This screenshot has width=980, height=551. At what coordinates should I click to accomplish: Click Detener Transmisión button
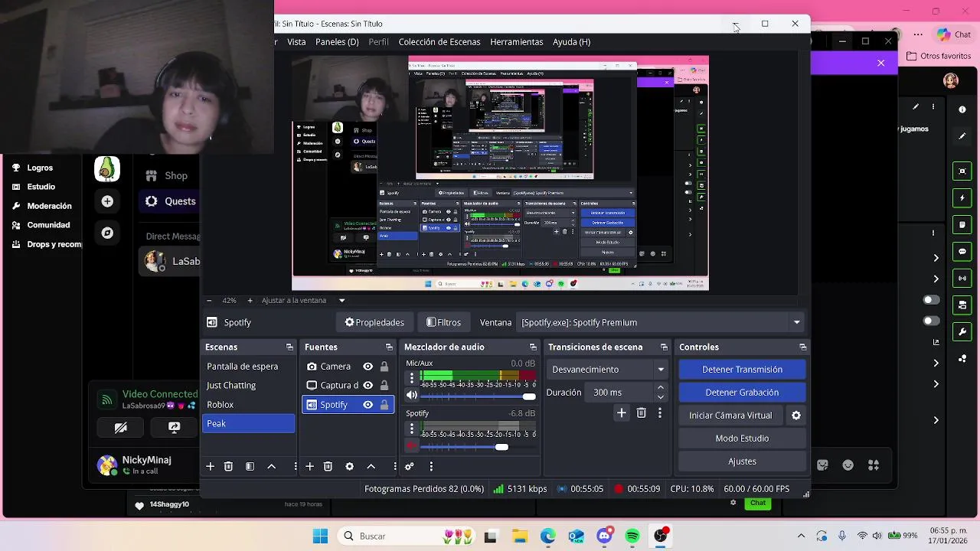742,369
